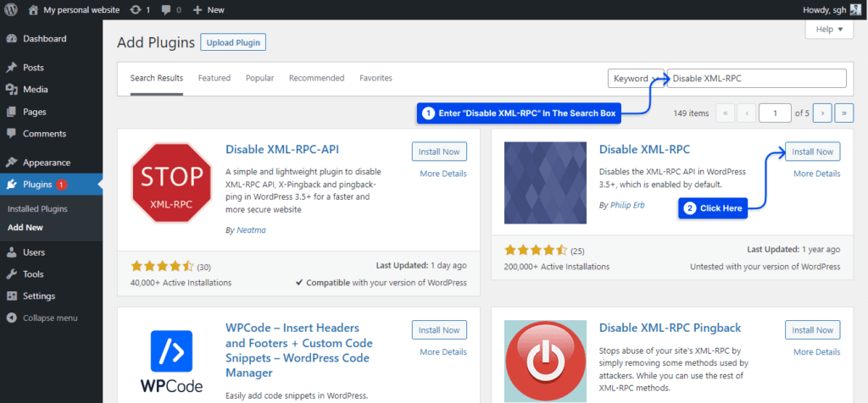Select Add New submenu item
This screenshot has width=868, height=403.
[x=25, y=228]
